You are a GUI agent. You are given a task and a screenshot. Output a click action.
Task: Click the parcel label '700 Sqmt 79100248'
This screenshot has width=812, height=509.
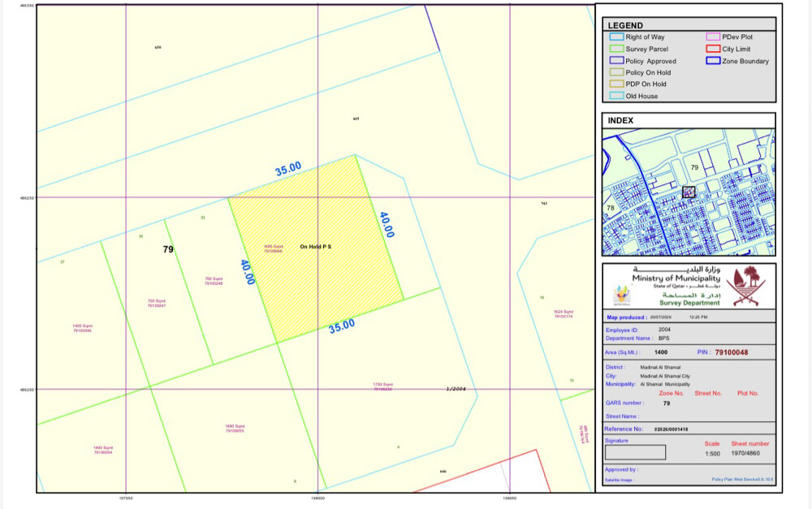(214, 281)
